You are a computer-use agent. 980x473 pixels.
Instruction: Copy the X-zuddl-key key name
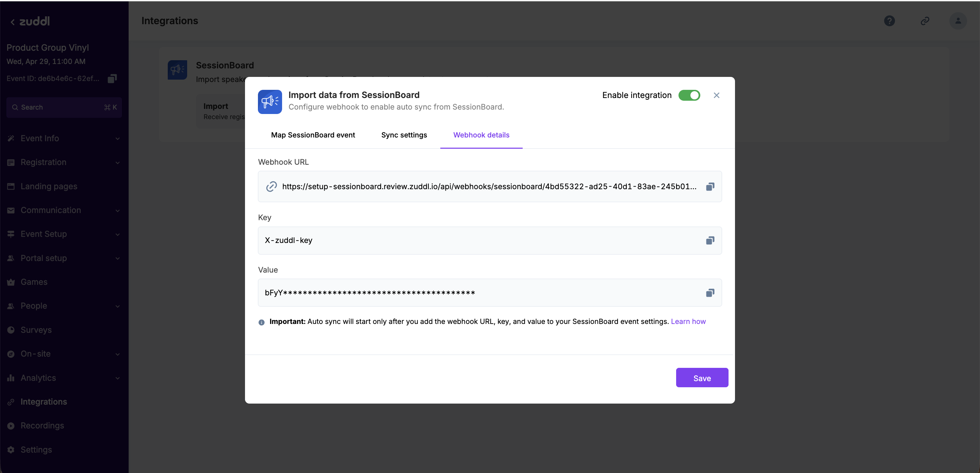(710, 241)
